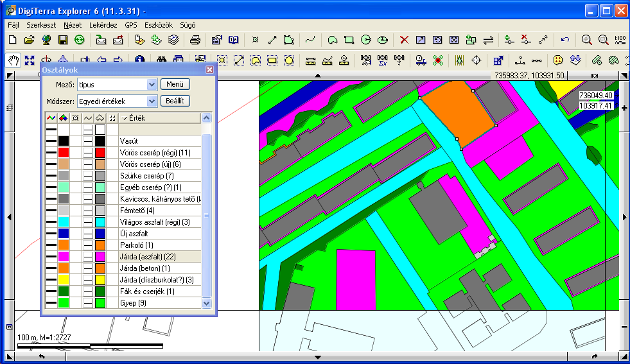Click the tree with lines forestry icon

pyautogui.click(x=459, y=60)
